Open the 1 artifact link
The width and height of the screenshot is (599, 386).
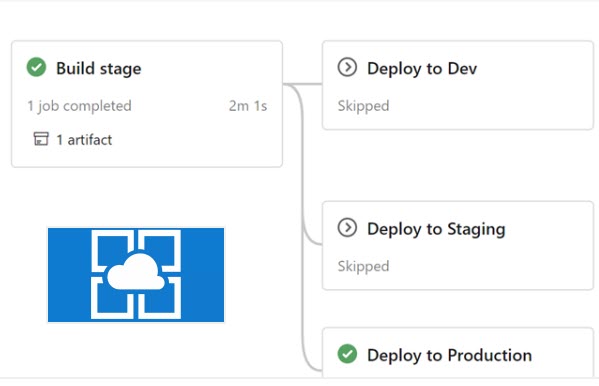point(84,140)
